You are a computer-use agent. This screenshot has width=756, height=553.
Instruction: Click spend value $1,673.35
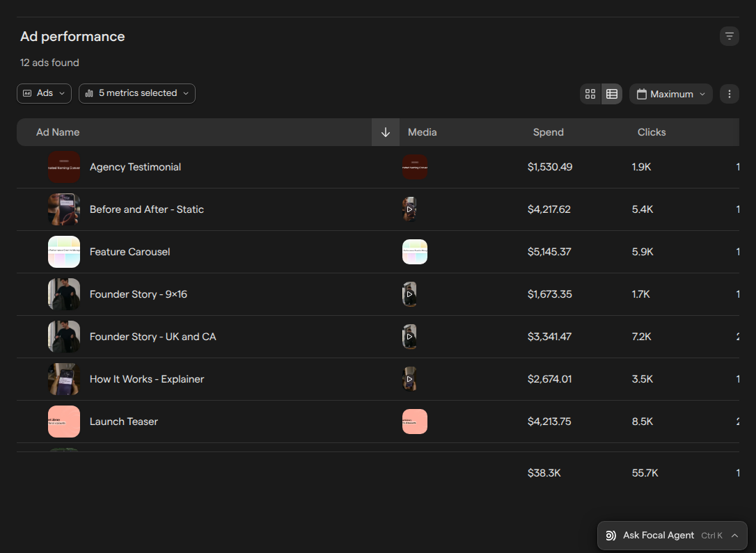coord(550,294)
